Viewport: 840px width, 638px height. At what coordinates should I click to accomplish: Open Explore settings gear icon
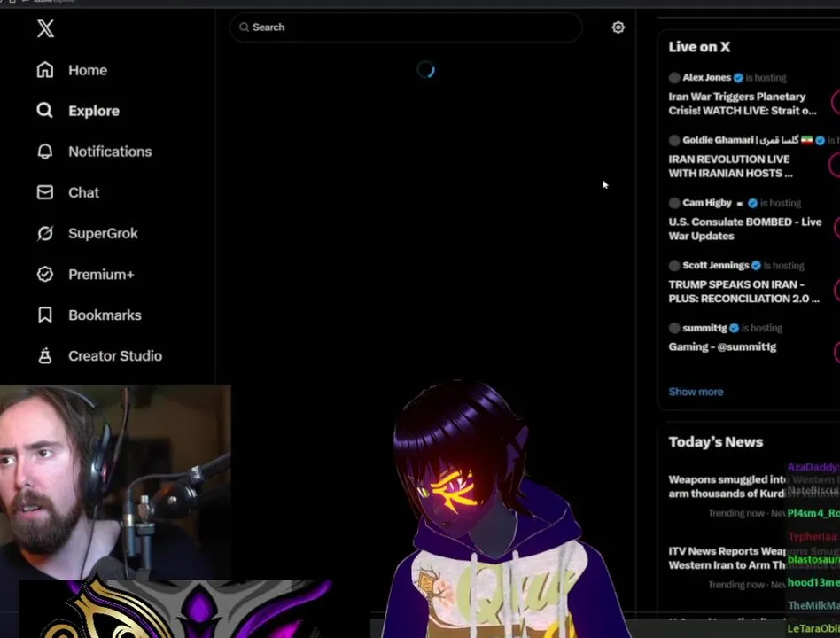pos(618,27)
